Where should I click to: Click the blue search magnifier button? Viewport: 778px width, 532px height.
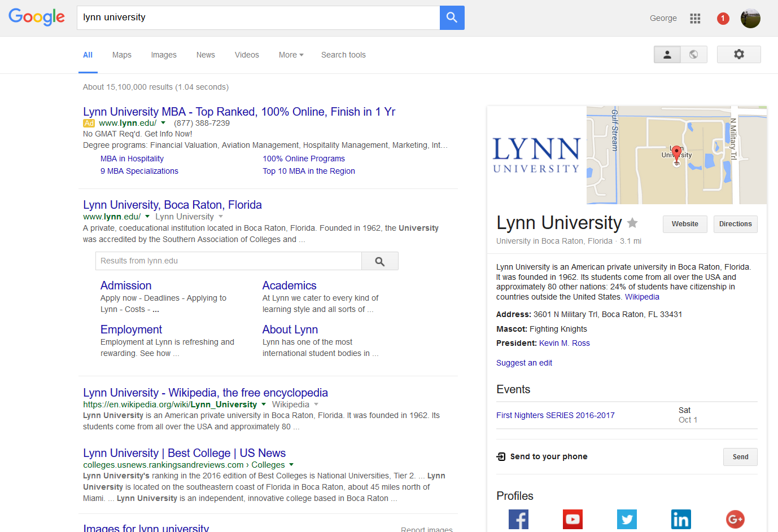[452, 17]
